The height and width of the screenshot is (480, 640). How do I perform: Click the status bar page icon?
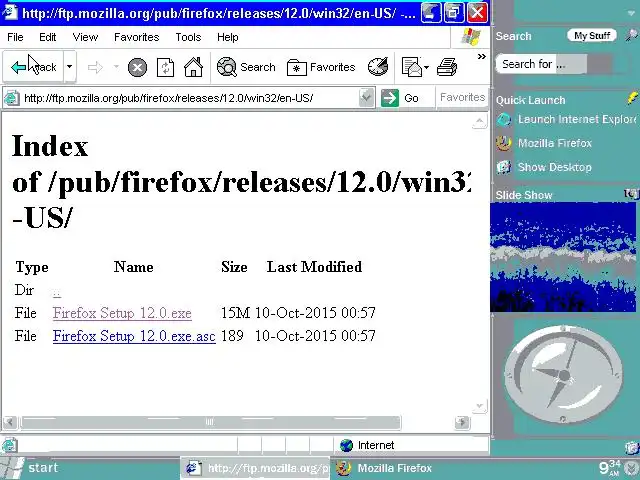click(x=9, y=445)
